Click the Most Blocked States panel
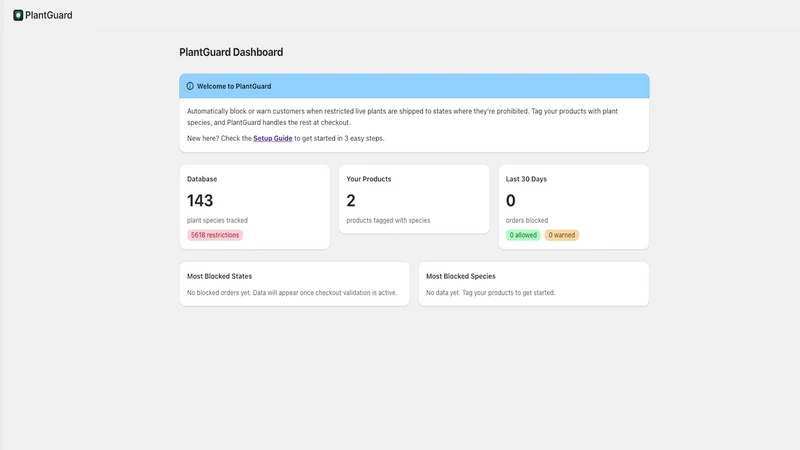This screenshot has height=450, width=800. [x=294, y=284]
